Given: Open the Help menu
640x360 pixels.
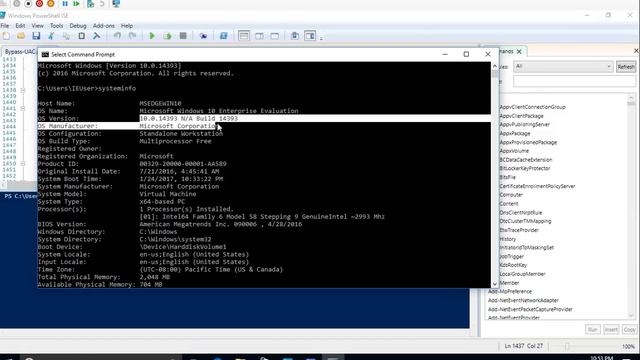Looking at the screenshot, I should point(127,25).
